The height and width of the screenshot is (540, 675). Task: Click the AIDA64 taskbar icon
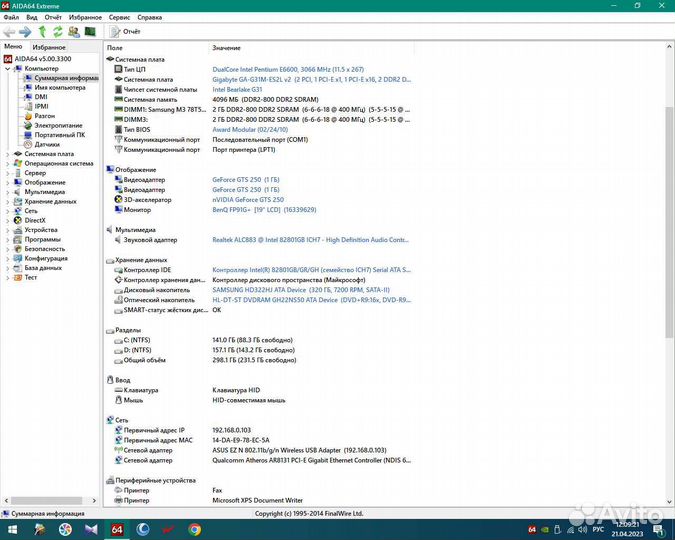(x=117, y=529)
